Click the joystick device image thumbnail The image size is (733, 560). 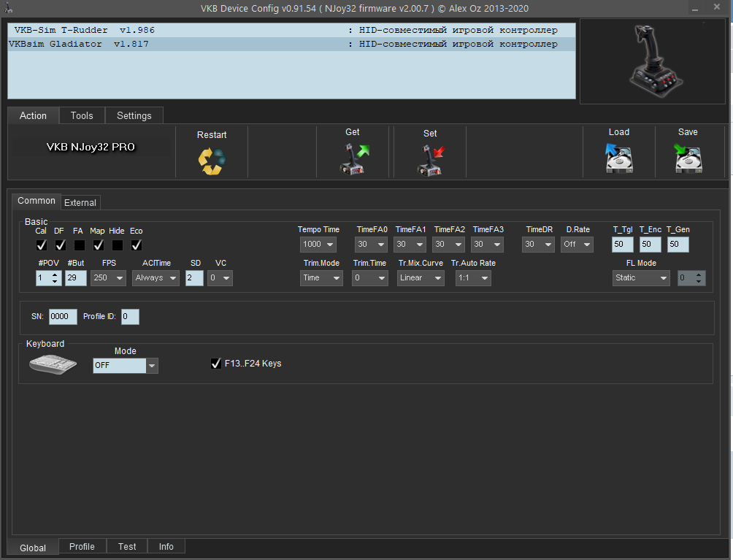(652, 61)
